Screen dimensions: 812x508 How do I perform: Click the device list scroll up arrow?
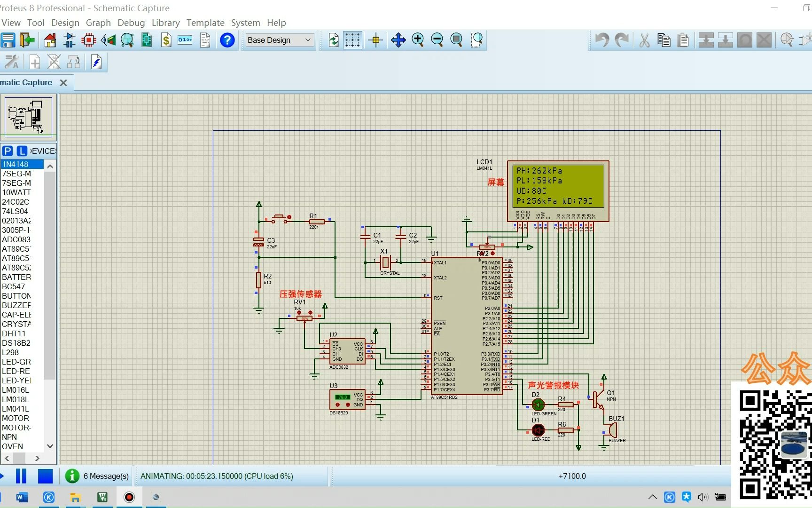pos(50,166)
